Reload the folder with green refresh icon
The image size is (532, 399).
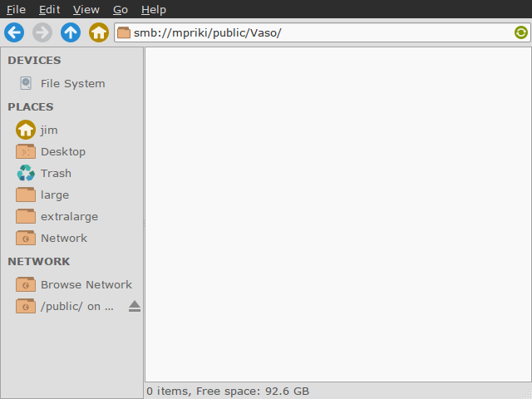coord(521,32)
